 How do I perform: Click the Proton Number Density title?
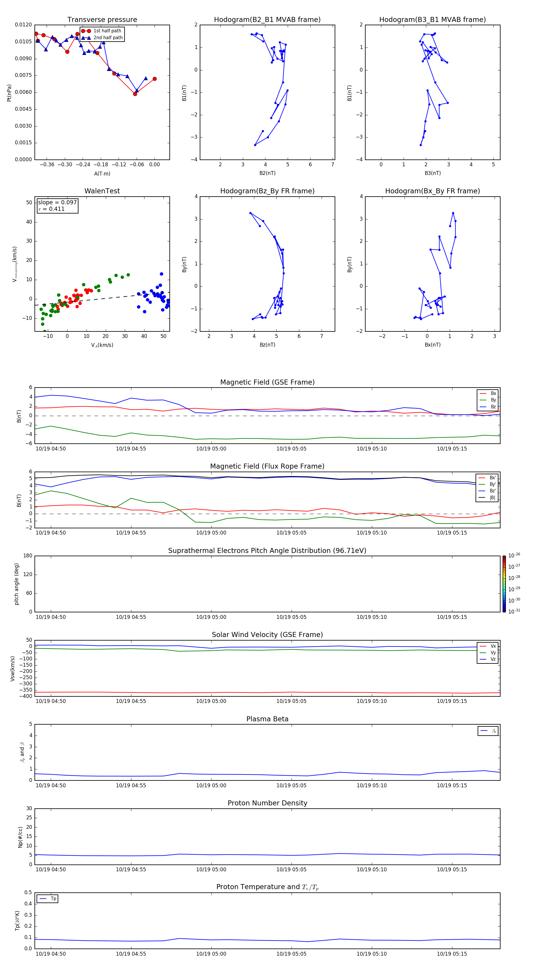tap(267, 803)
